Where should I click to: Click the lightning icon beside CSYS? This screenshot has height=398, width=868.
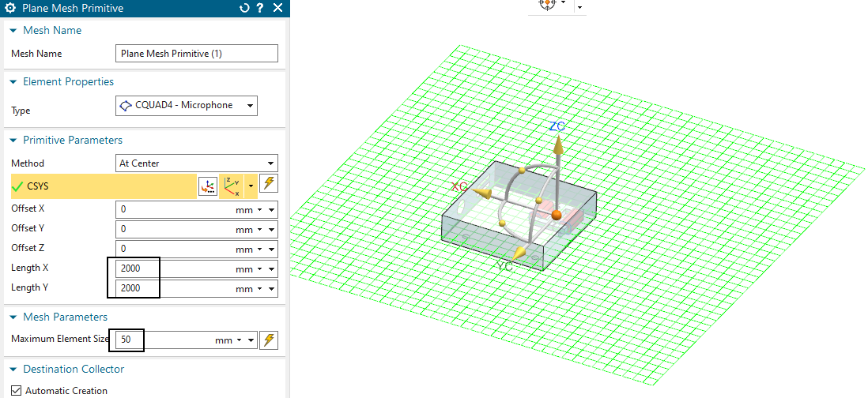[269, 184]
